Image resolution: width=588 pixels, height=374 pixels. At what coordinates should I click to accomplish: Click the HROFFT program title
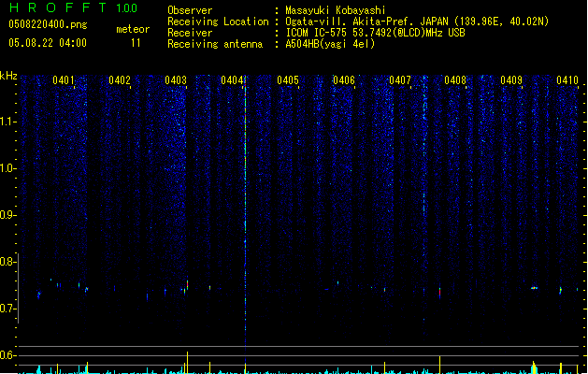(x=58, y=7)
